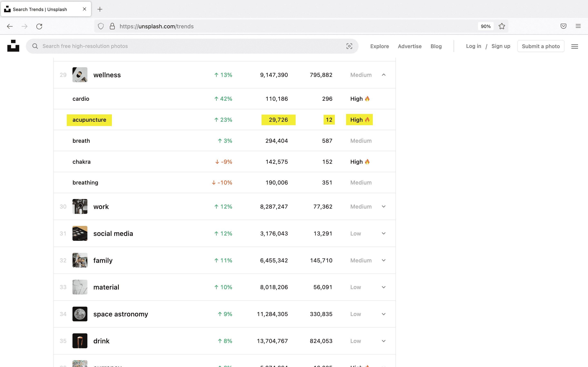The width and height of the screenshot is (588, 367).
Task: Click the Log in link
Action: [473, 46]
